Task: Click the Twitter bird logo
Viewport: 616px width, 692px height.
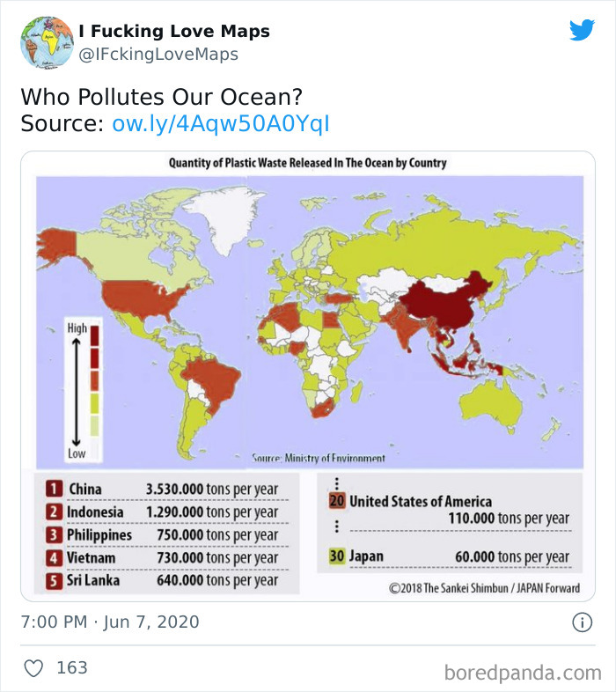Action: click(x=582, y=31)
